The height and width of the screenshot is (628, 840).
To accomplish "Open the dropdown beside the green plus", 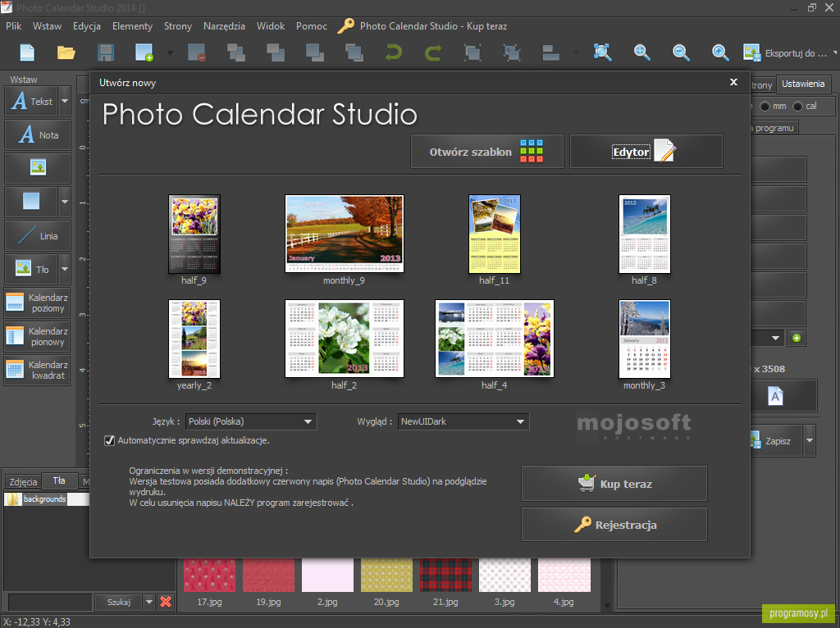I will click(x=775, y=338).
